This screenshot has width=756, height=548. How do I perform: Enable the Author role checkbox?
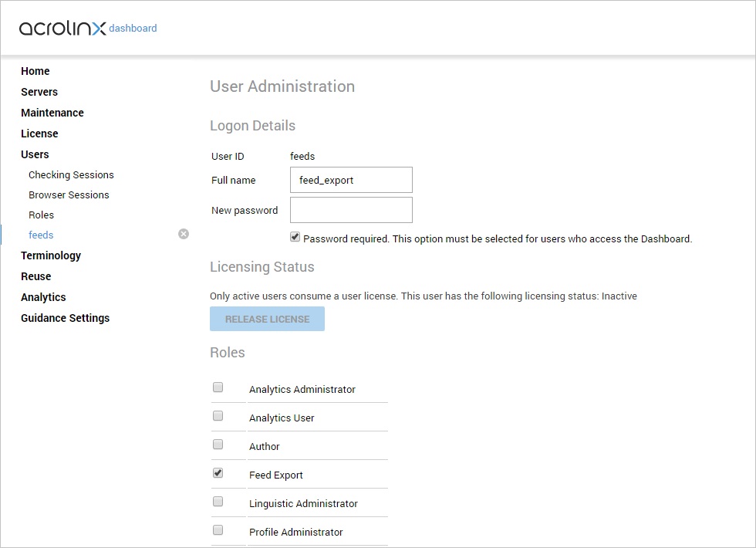point(218,445)
